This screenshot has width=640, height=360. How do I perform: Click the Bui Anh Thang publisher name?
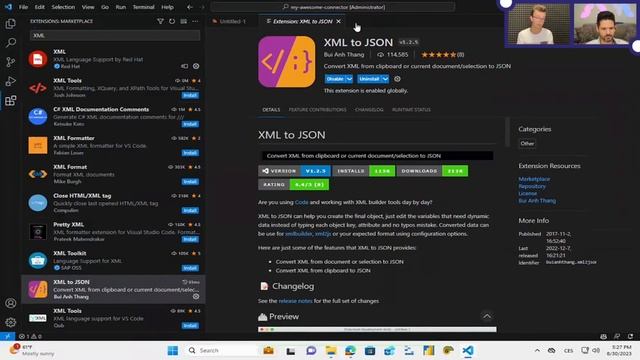pyautogui.click(x=344, y=55)
